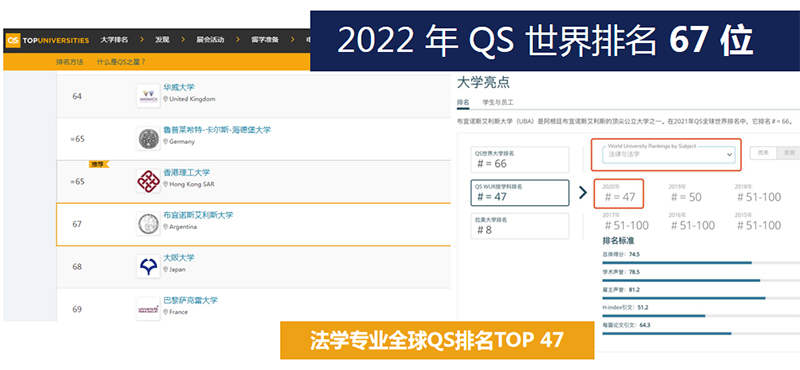
Task: Click the 排名标准 heading
Action: (x=618, y=241)
